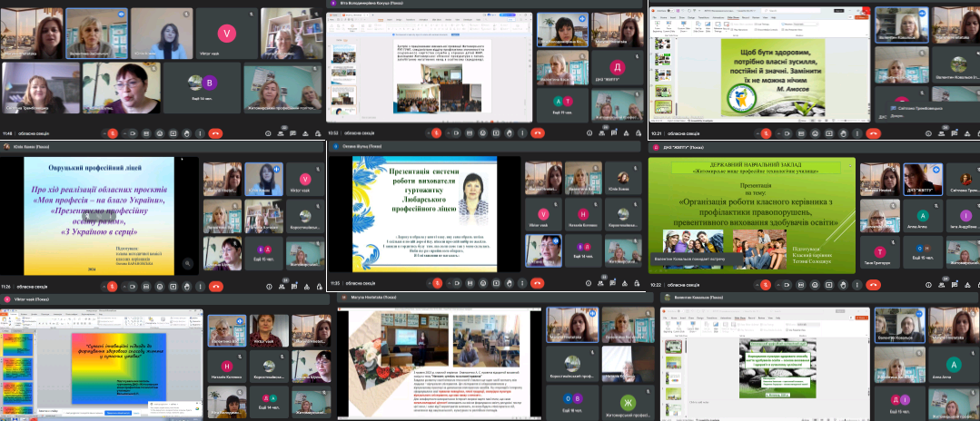Send a reaction emoji in 11:48 meeting

point(160,133)
